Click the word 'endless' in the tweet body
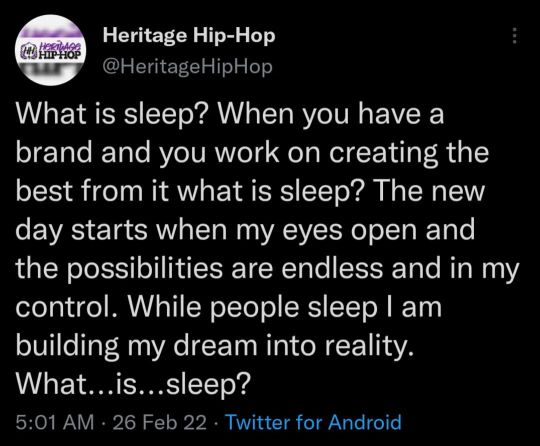Viewport: 540px width, 446px height. pyautogui.click(x=332, y=268)
